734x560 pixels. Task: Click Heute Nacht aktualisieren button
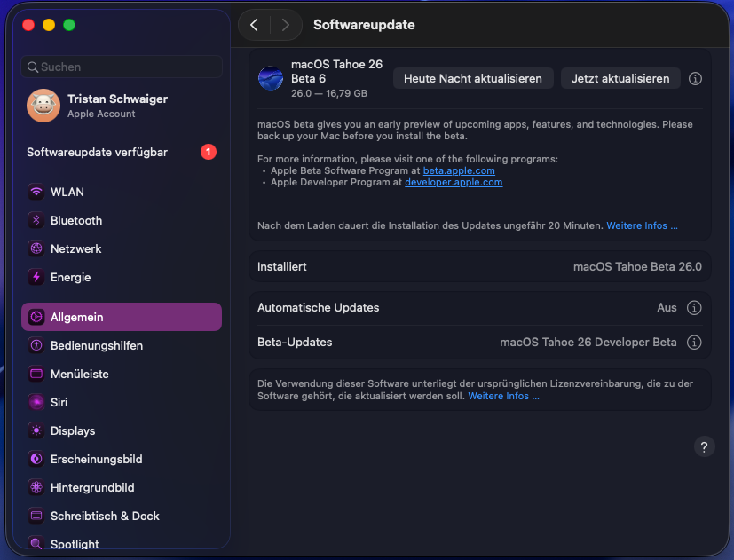point(473,78)
